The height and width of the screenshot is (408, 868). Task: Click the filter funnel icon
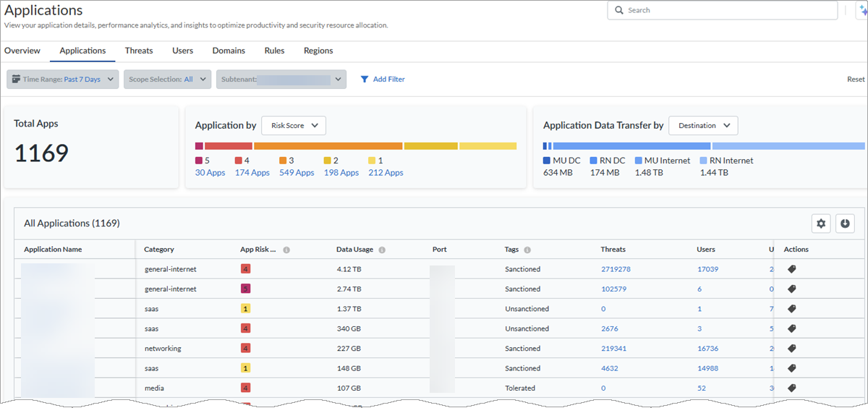(x=365, y=80)
